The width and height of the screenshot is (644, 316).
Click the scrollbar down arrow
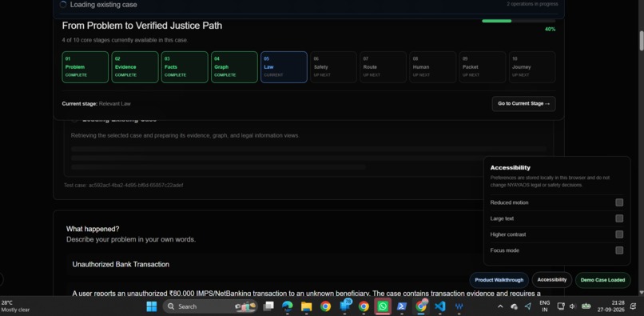641,293
